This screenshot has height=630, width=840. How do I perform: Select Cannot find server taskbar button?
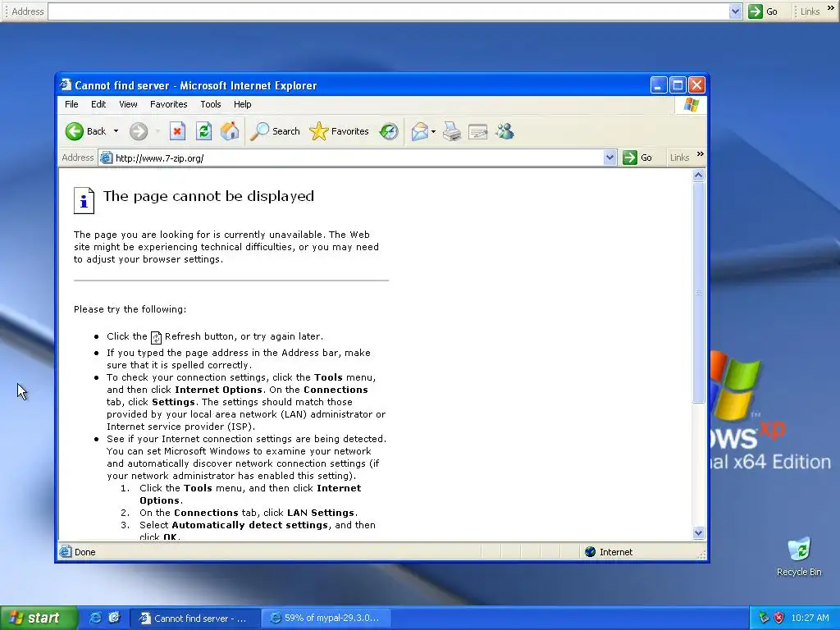195,619
